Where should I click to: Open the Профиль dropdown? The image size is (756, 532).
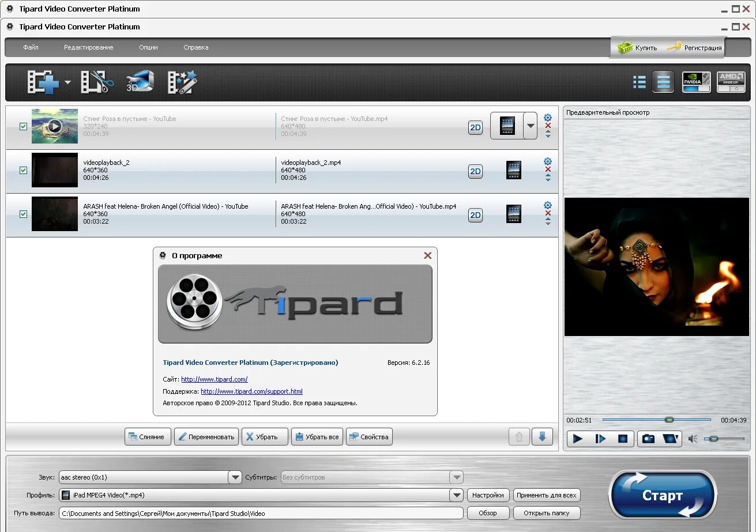click(x=457, y=495)
